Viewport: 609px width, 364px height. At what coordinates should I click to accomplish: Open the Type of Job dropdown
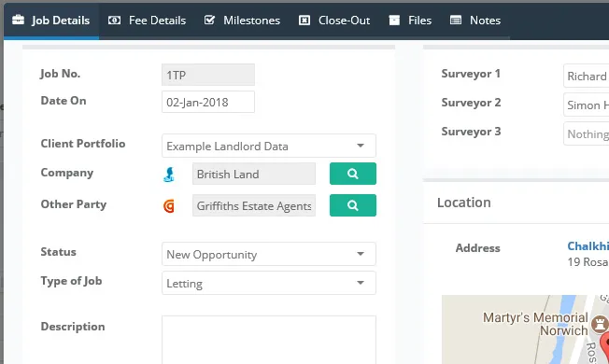tap(269, 283)
